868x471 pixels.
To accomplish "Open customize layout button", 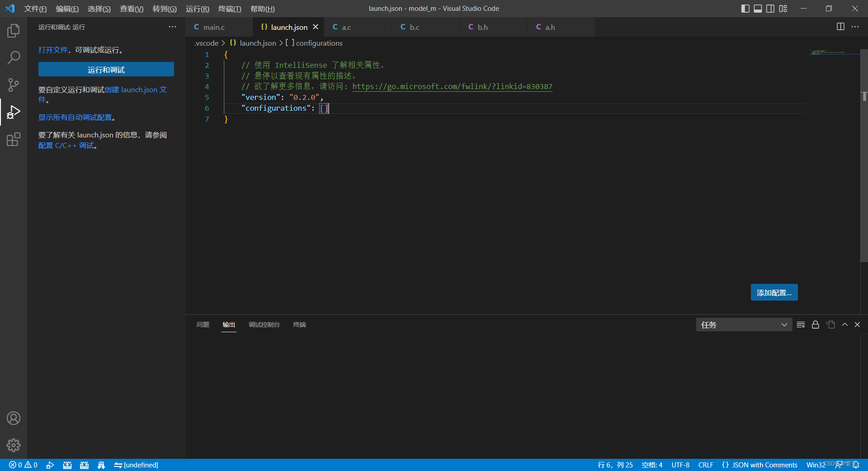I will coord(783,9).
